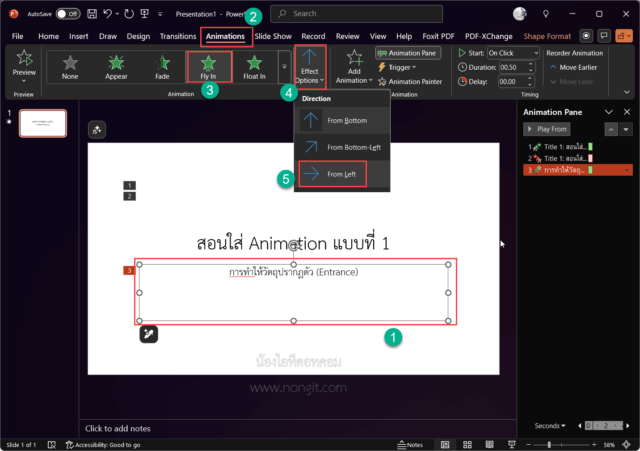Open the Shape Format tab
Image resolution: width=640 pixels, height=451 pixels.
click(547, 36)
